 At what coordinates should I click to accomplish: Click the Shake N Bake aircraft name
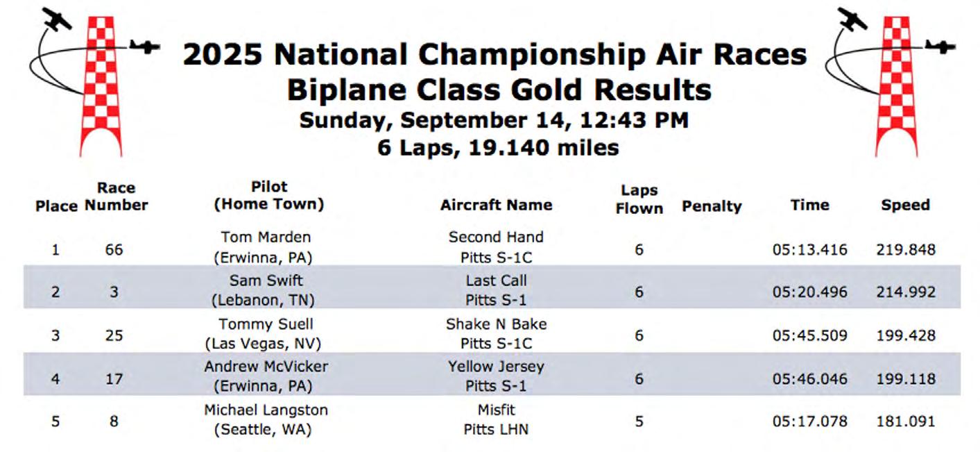[x=496, y=324]
